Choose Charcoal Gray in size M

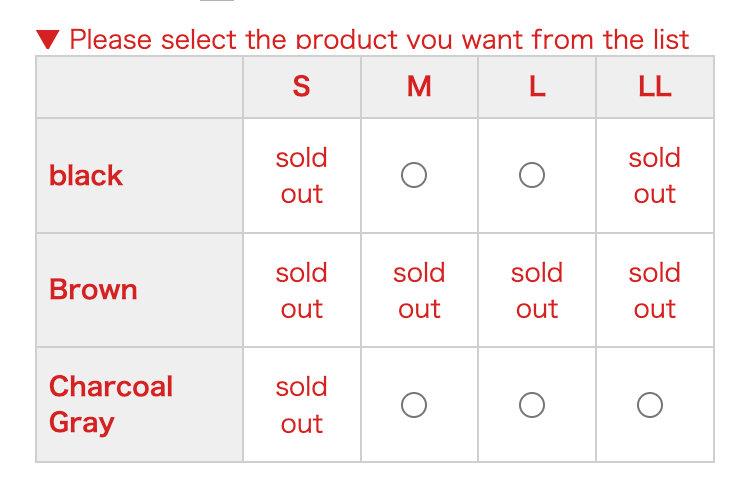(x=414, y=405)
